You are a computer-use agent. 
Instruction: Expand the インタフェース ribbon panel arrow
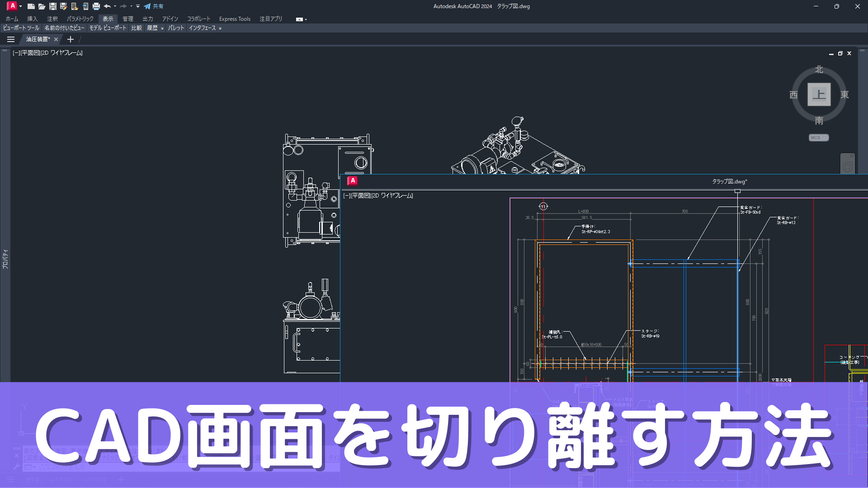220,28
